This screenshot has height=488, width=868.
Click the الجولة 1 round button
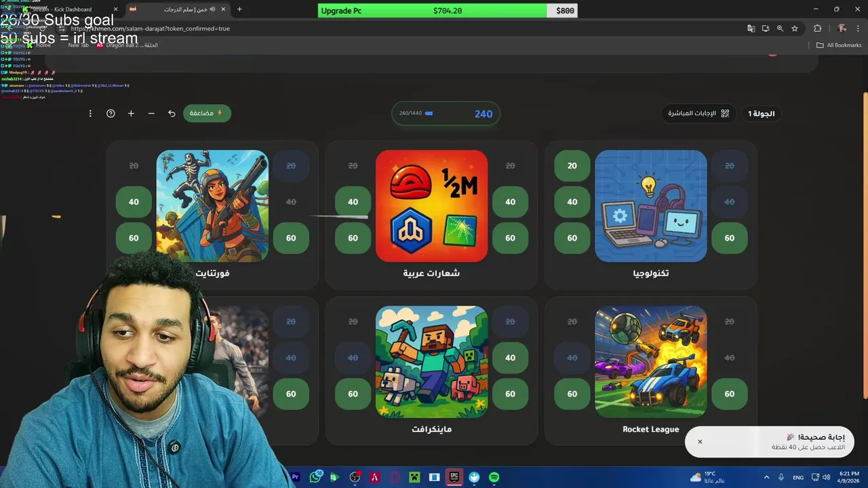pyautogui.click(x=761, y=113)
